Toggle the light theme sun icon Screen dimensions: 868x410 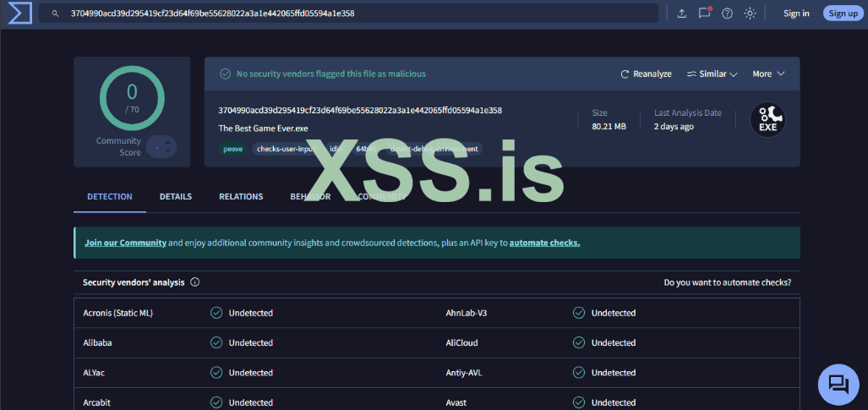(750, 14)
